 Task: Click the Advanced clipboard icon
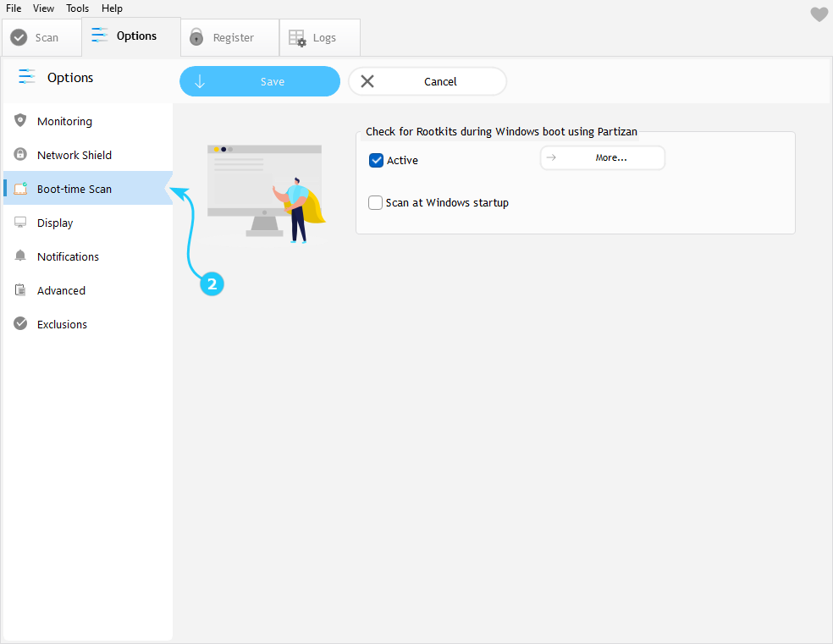pos(20,290)
